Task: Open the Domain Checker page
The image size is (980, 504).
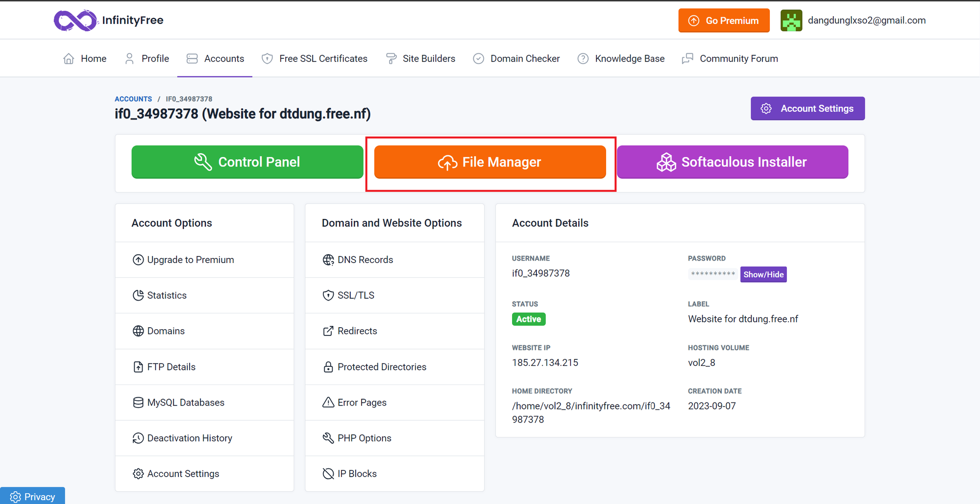Action: pos(516,59)
